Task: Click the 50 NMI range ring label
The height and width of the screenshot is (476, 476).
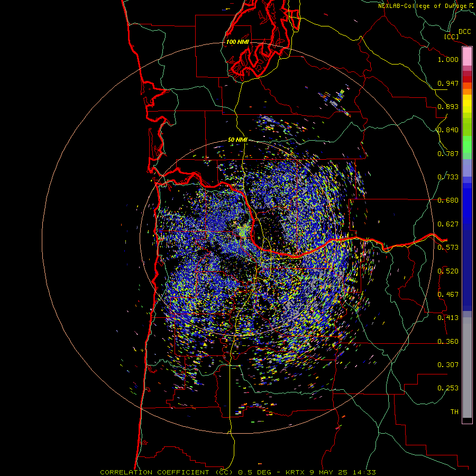Action: point(237,140)
